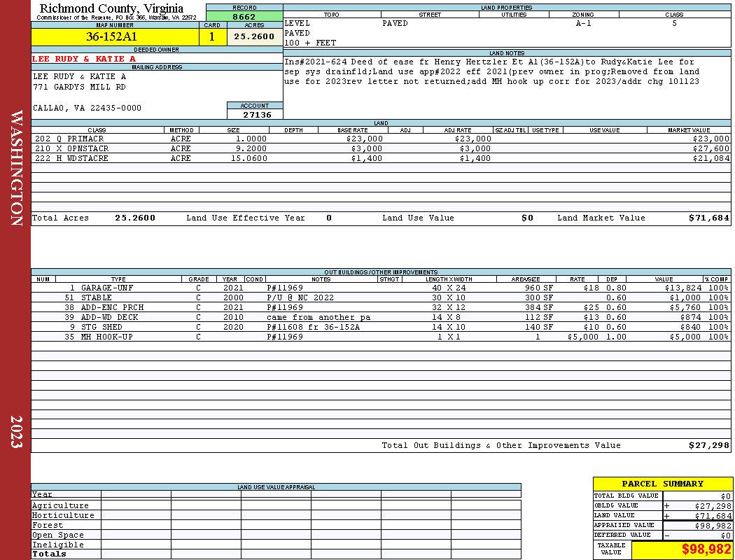Select the A-1 zoning value
Image resolution: width=735 pixels, height=560 pixels.
point(584,23)
